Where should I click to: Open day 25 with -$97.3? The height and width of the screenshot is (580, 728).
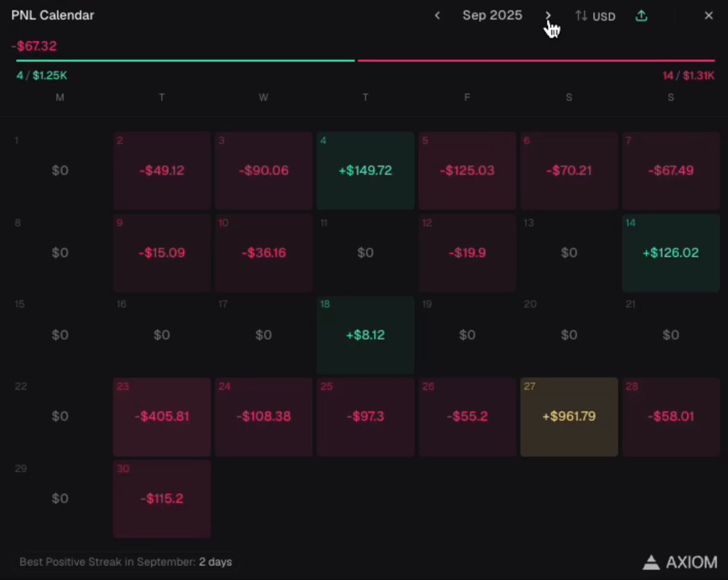point(366,417)
